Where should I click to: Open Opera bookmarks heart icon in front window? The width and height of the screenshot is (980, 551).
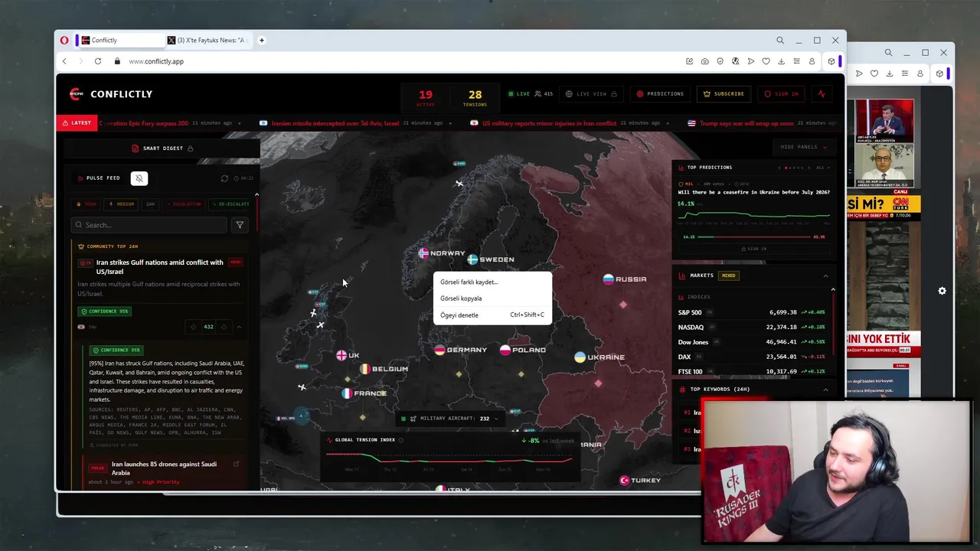pos(766,61)
